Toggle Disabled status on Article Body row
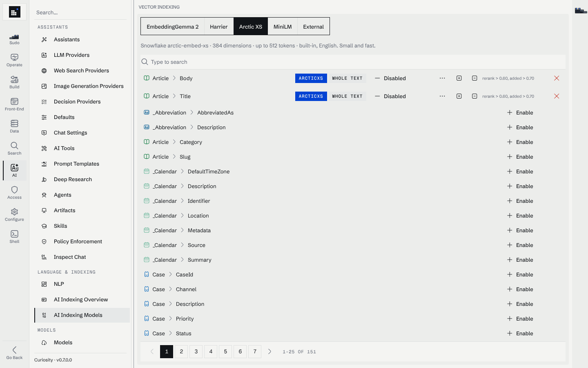The image size is (588, 368). click(x=390, y=78)
